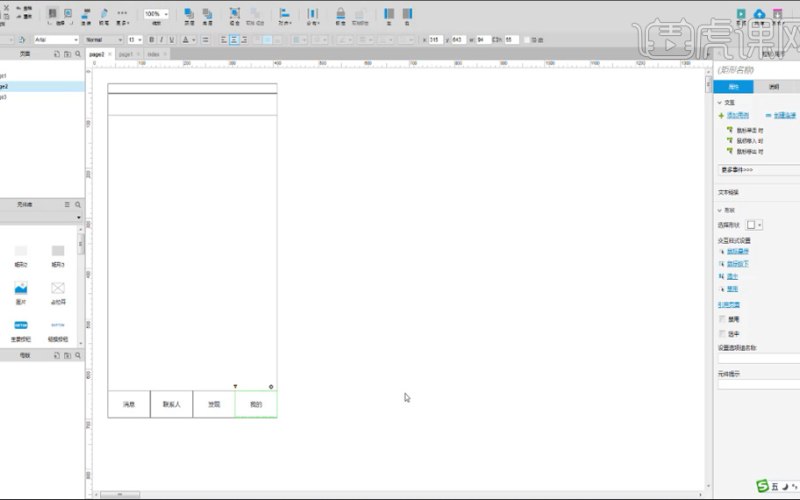Click the More Events (更多事件) button
Screen dimensions: 800x500
tap(759, 170)
